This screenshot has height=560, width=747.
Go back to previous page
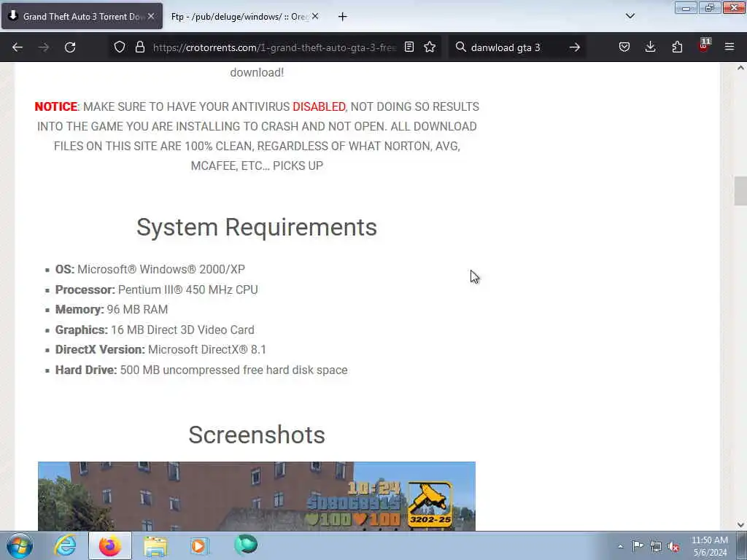[18, 47]
